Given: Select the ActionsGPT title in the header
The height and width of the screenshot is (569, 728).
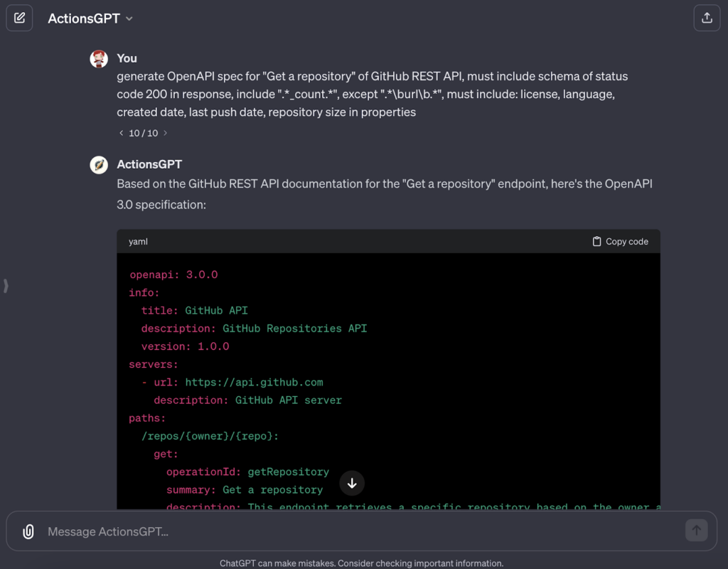Looking at the screenshot, I should [x=83, y=18].
